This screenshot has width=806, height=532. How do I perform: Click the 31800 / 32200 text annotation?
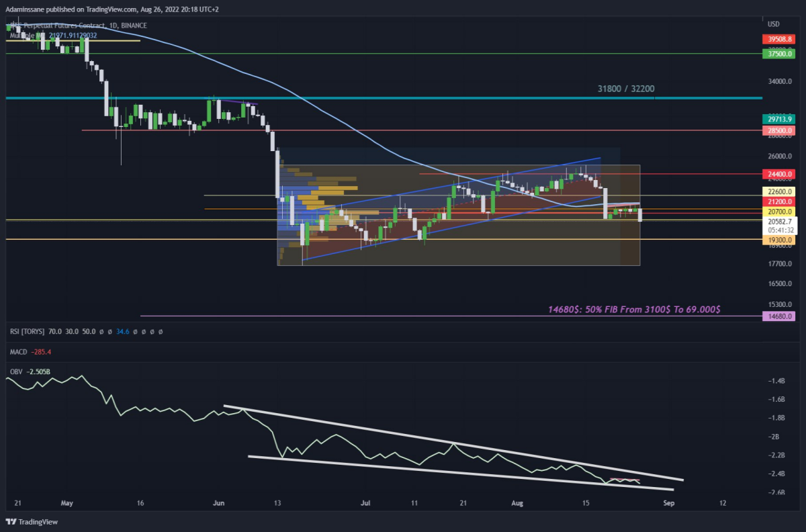click(x=626, y=89)
